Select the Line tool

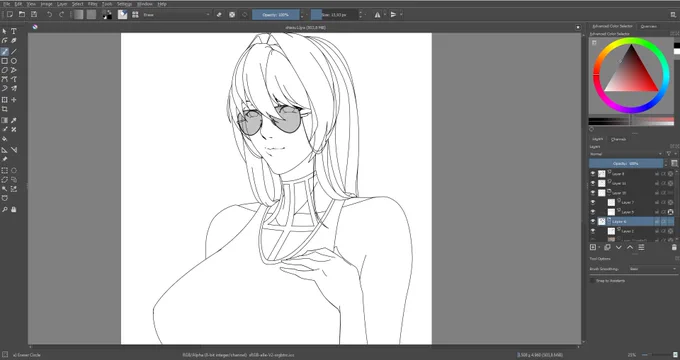point(14,52)
